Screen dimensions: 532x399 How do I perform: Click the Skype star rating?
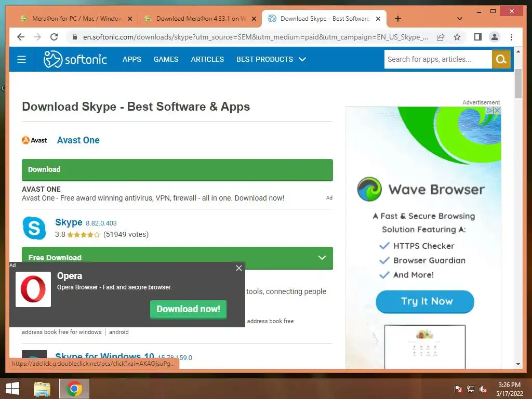tap(84, 234)
